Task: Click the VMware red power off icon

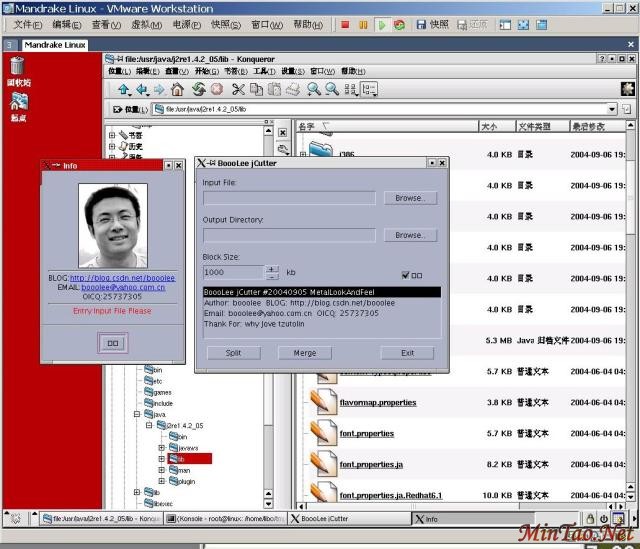Action: (346, 25)
